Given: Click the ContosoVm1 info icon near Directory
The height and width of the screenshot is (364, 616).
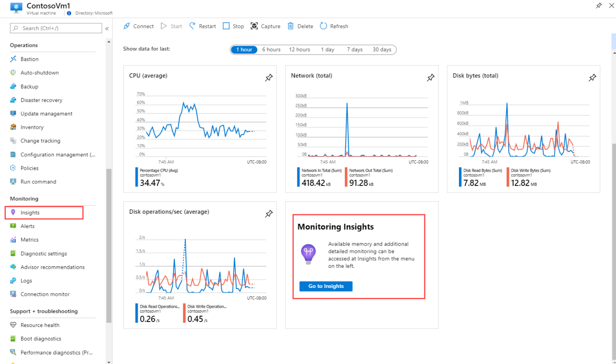Looking at the screenshot, I should pos(69,13).
